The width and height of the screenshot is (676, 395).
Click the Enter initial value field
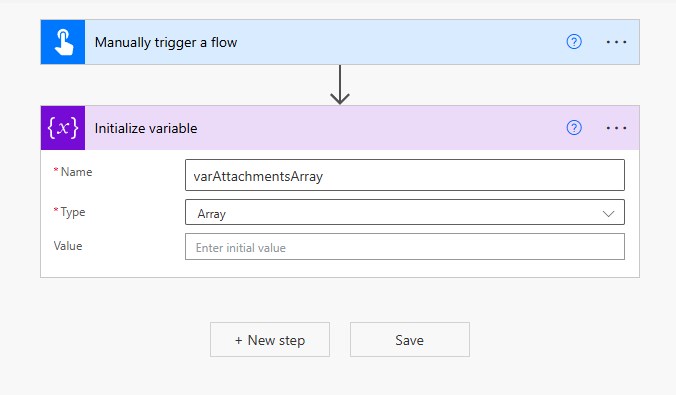point(404,247)
